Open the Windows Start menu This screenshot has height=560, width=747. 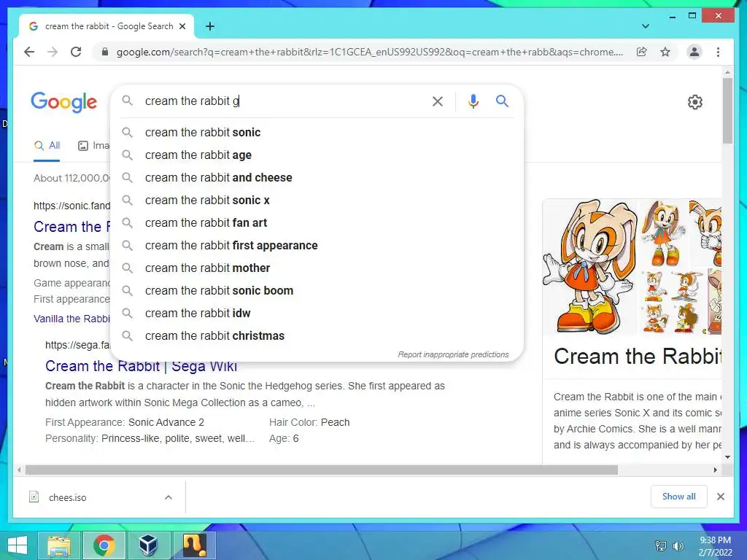(18, 545)
